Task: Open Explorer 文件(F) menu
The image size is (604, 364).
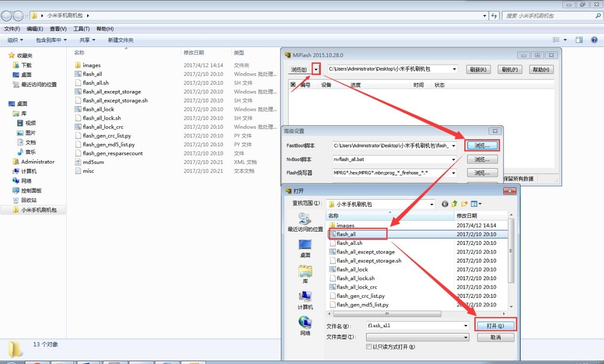Action: tap(12, 29)
